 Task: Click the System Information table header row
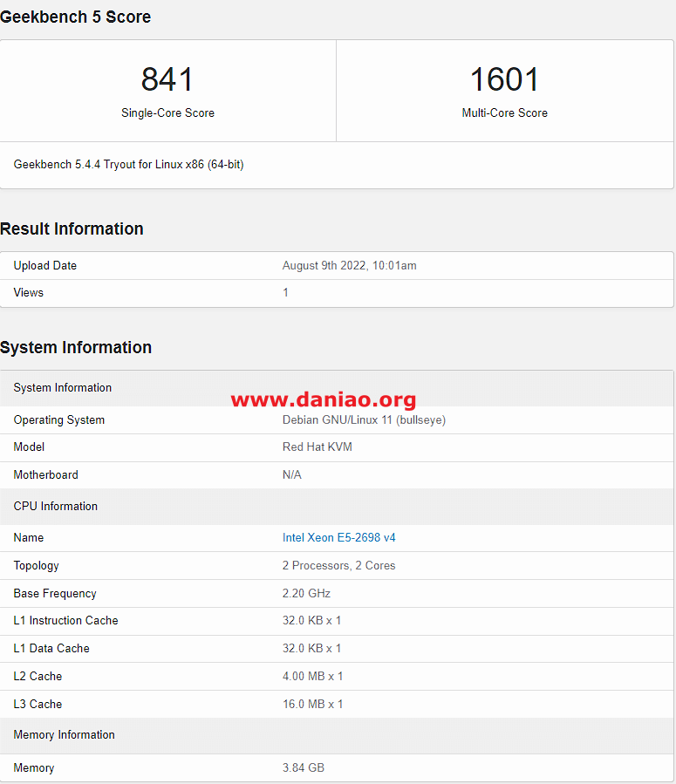(x=337, y=388)
